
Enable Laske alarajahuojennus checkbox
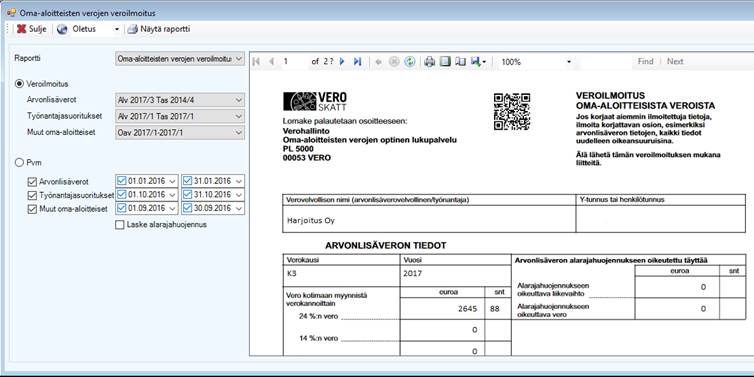pyautogui.click(x=120, y=225)
